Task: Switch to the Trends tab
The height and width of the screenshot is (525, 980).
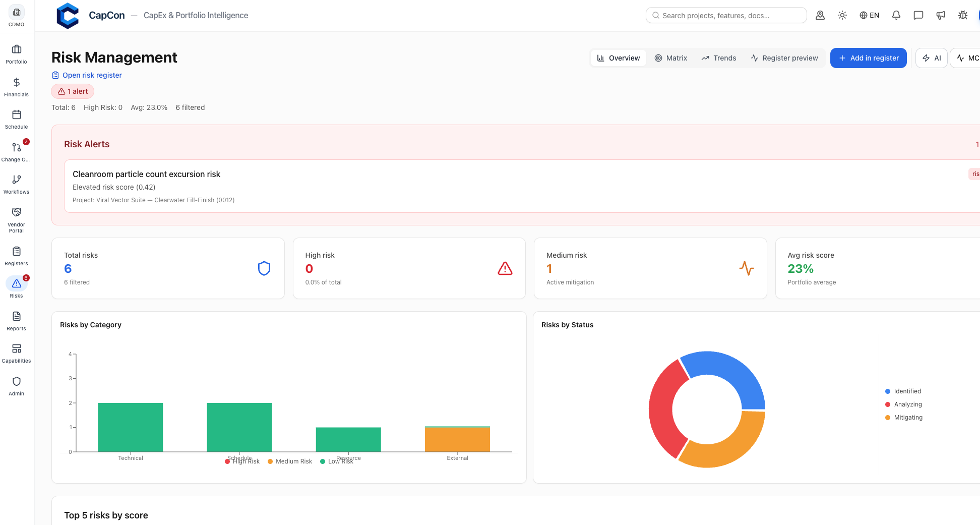Action: click(x=719, y=58)
